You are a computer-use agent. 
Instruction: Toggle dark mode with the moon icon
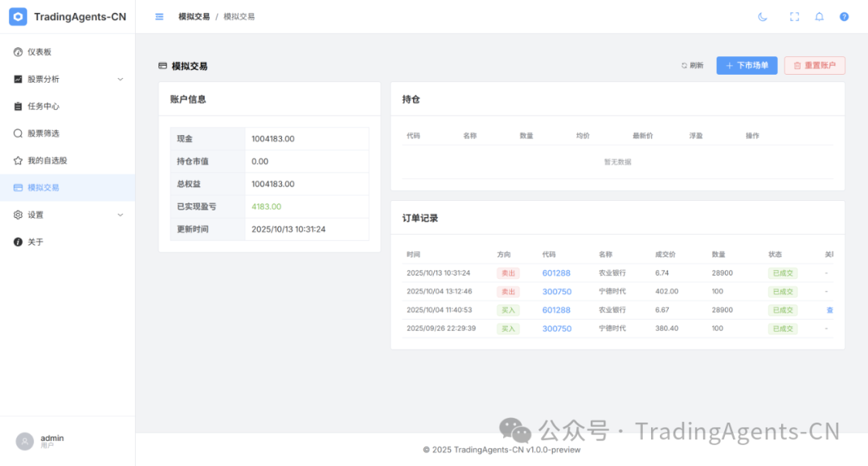pos(763,17)
